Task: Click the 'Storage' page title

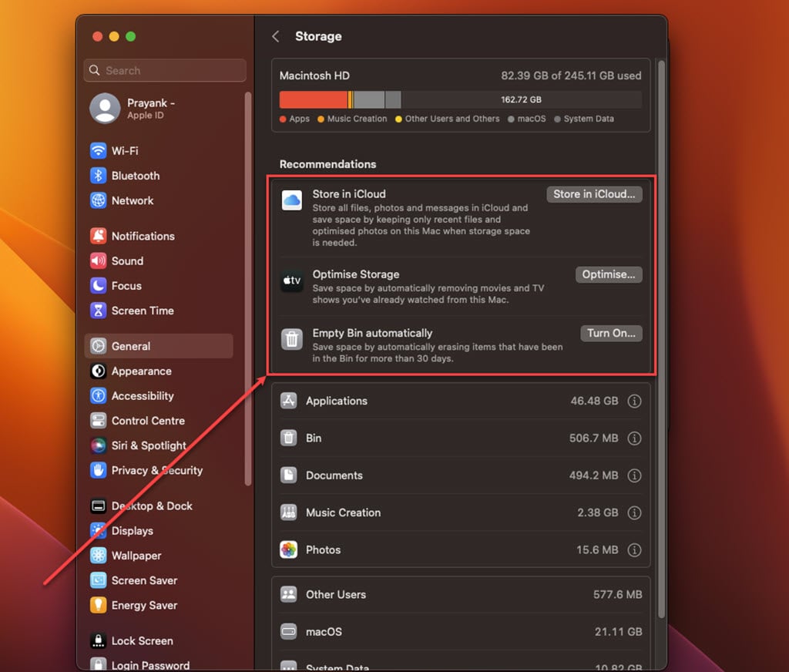Action: pyautogui.click(x=318, y=36)
